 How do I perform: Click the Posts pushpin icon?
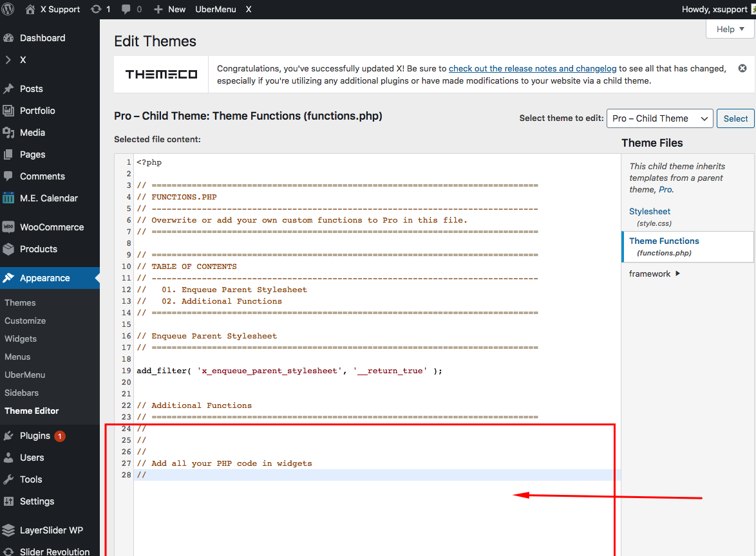(8, 89)
